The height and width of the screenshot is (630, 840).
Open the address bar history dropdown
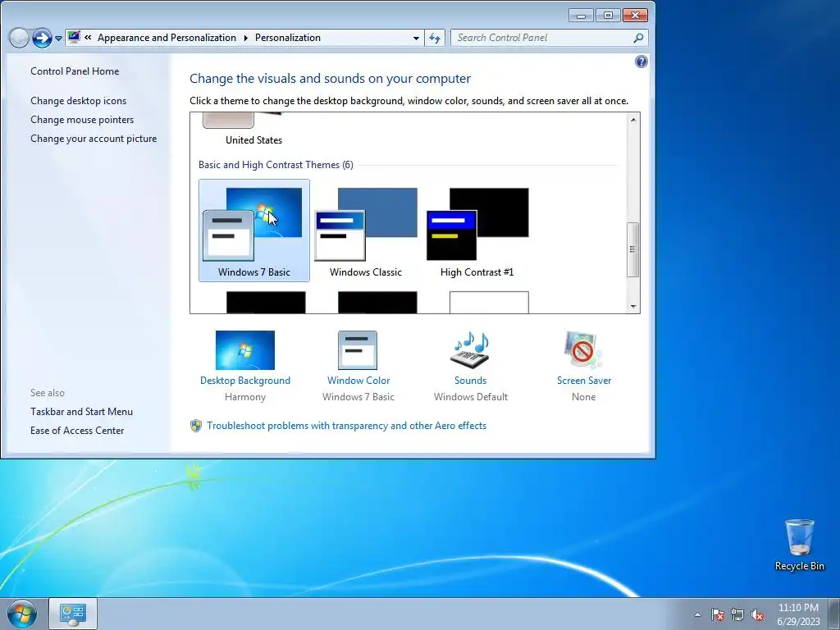point(416,38)
